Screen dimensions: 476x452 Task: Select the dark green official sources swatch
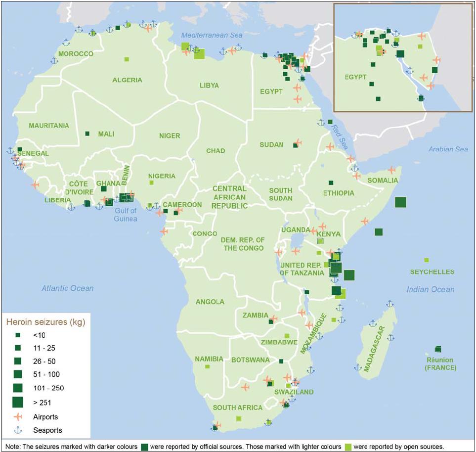click(x=145, y=447)
